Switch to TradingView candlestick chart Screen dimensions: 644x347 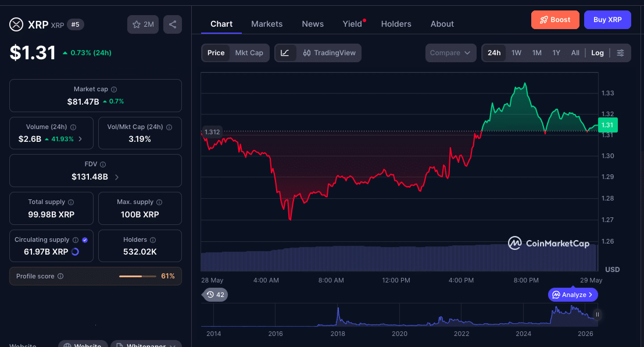[329, 53]
